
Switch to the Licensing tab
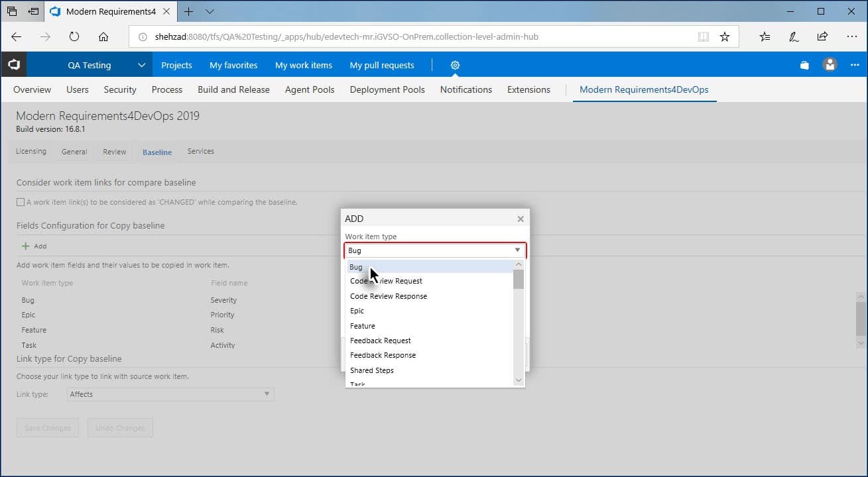(x=31, y=151)
